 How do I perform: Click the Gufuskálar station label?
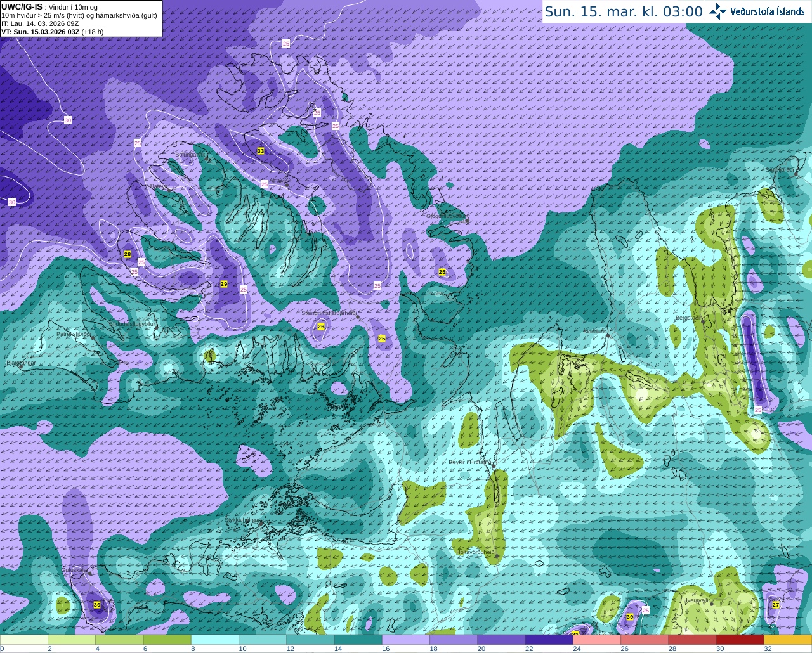(x=74, y=570)
